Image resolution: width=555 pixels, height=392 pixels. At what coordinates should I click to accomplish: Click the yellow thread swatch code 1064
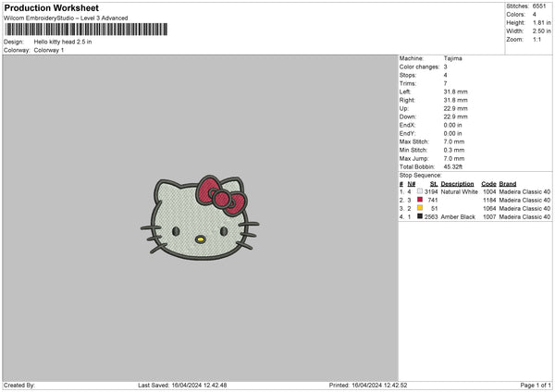pos(420,208)
